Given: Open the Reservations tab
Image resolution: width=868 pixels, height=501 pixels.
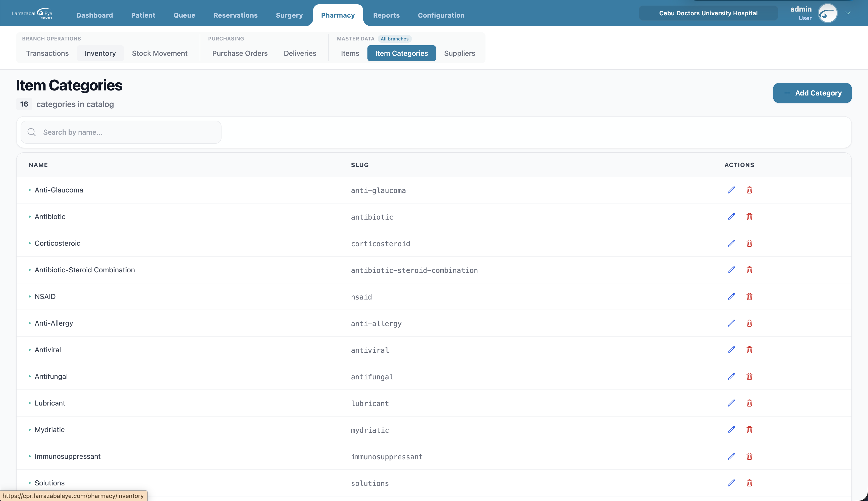Looking at the screenshot, I should pyautogui.click(x=236, y=15).
